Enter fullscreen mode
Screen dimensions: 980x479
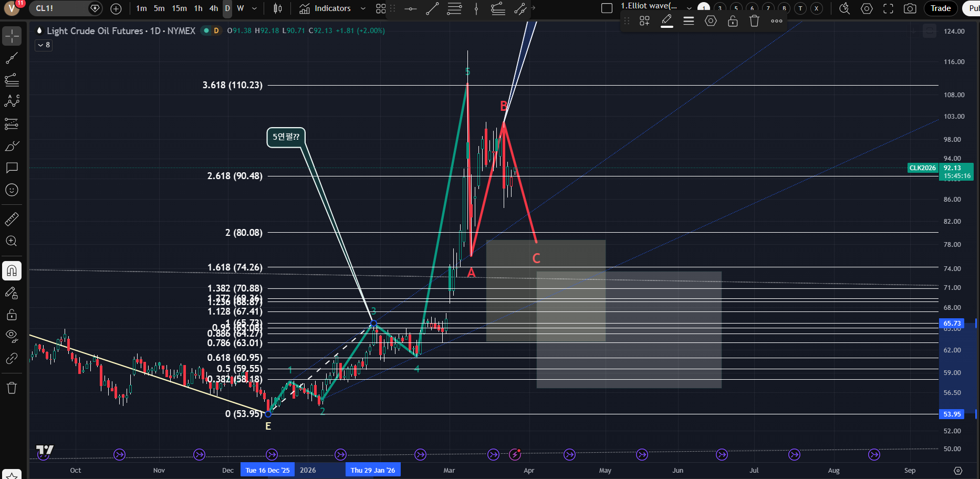click(x=888, y=8)
